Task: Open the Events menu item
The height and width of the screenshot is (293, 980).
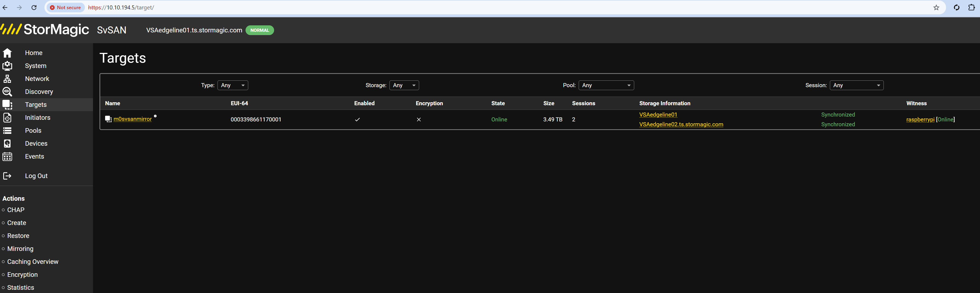Action: pyautogui.click(x=34, y=156)
